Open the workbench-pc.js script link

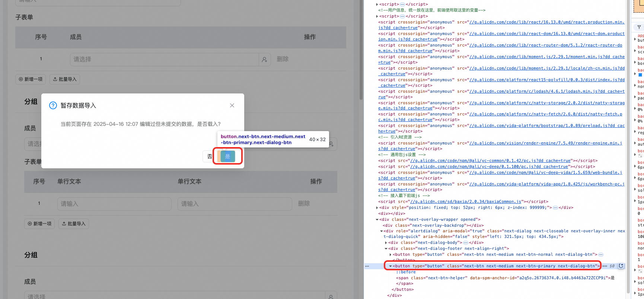pyautogui.click(x=501, y=187)
